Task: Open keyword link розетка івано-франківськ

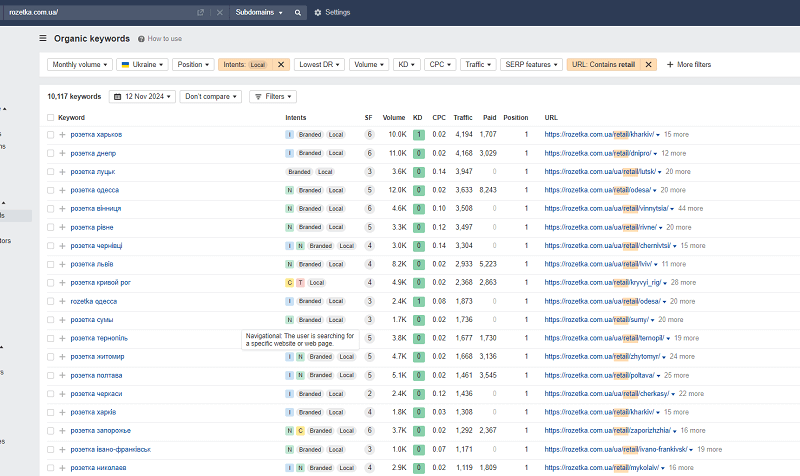Action: coord(111,449)
